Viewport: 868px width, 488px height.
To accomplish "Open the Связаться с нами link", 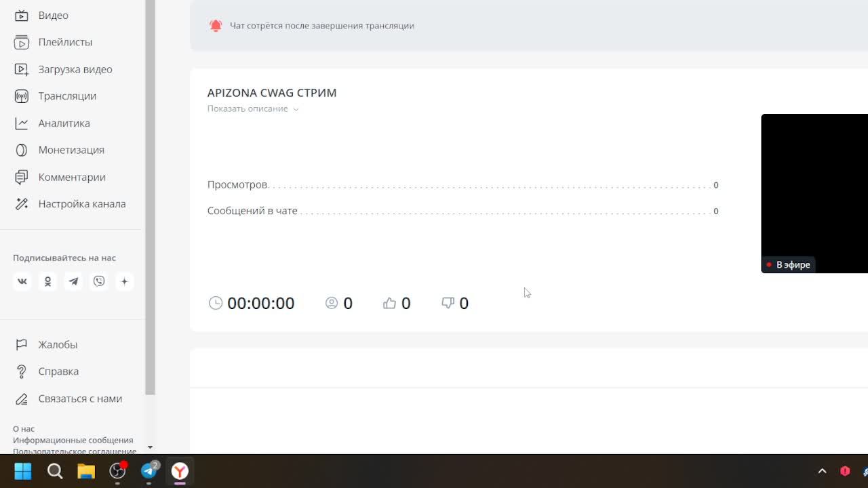I will coord(80,399).
